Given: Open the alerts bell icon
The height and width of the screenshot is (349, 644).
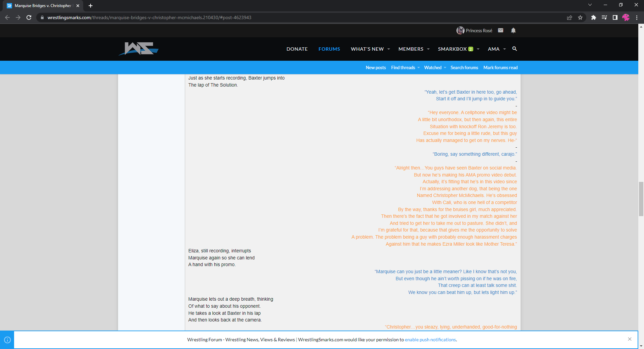Looking at the screenshot, I should (x=513, y=31).
